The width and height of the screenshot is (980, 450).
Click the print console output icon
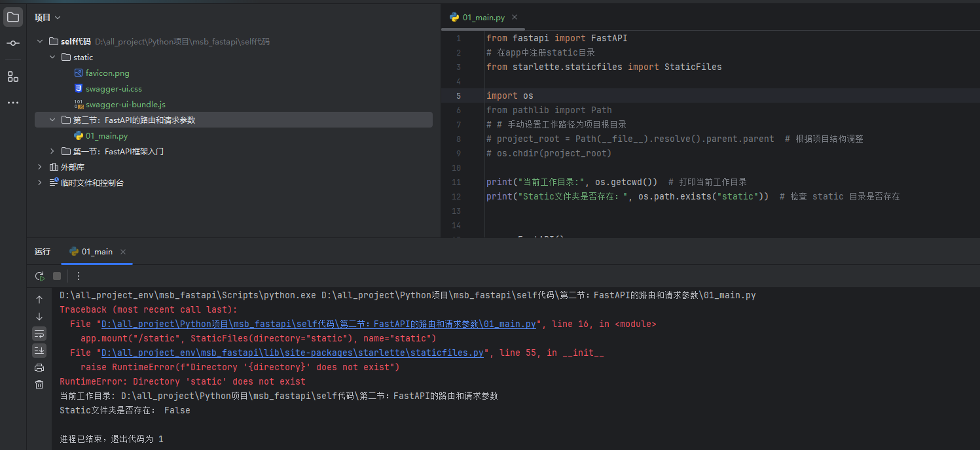[39, 368]
